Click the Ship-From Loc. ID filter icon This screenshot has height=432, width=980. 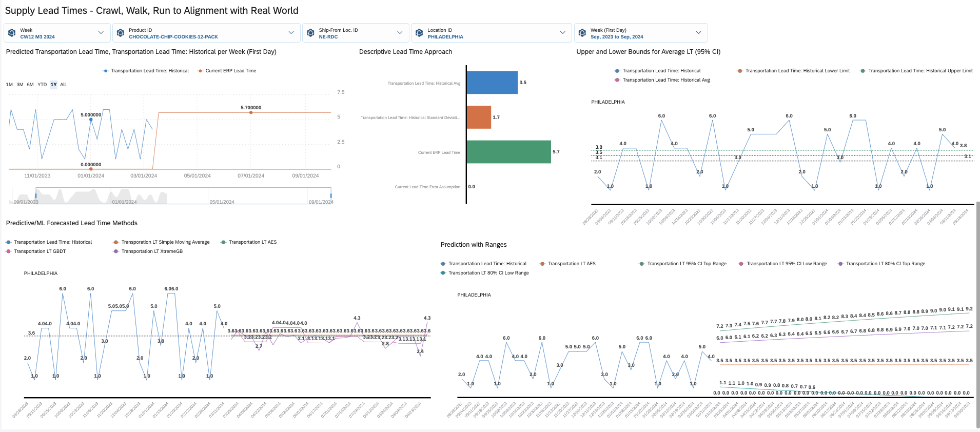point(310,33)
